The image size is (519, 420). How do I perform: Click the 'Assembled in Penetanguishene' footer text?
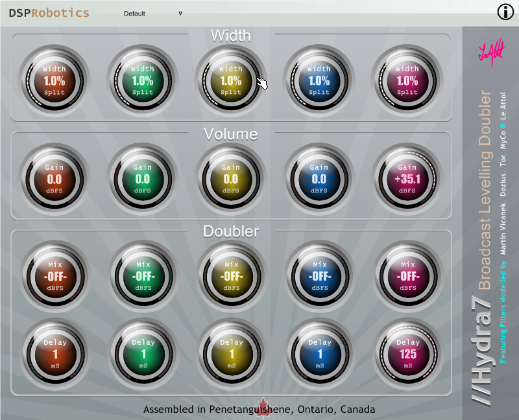pyautogui.click(x=259, y=410)
